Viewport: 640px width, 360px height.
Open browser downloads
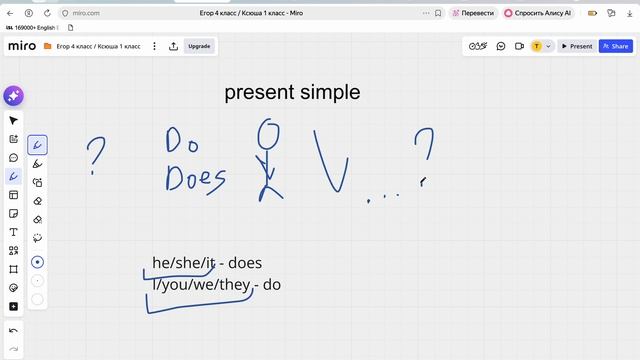pyautogui.click(x=629, y=13)
